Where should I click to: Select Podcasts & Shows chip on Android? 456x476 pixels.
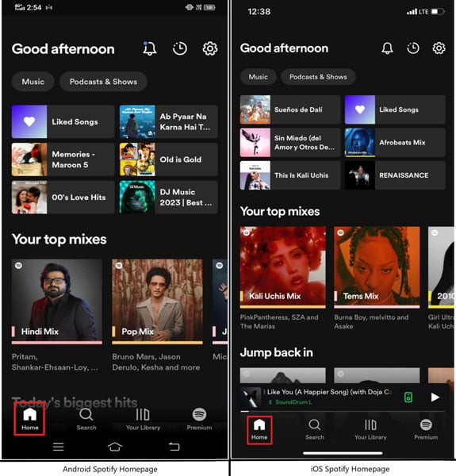pos(103,82)
